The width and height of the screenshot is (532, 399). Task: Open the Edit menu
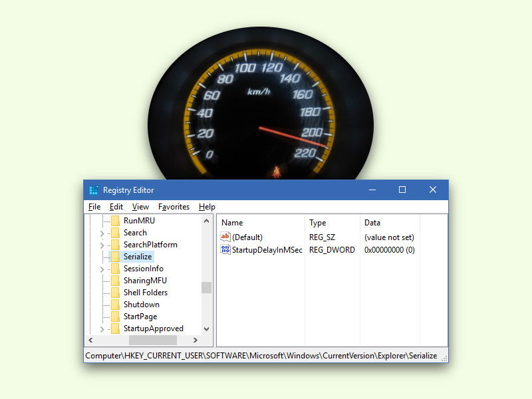pos(116,207)
